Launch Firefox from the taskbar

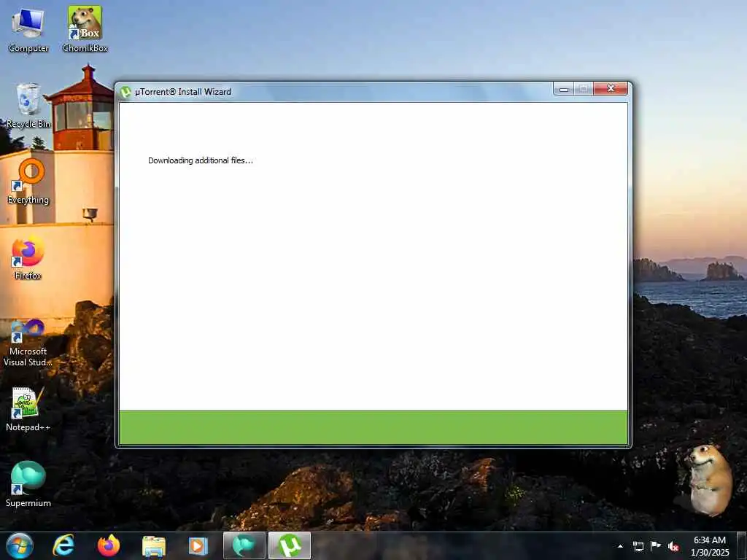(109, 545)
